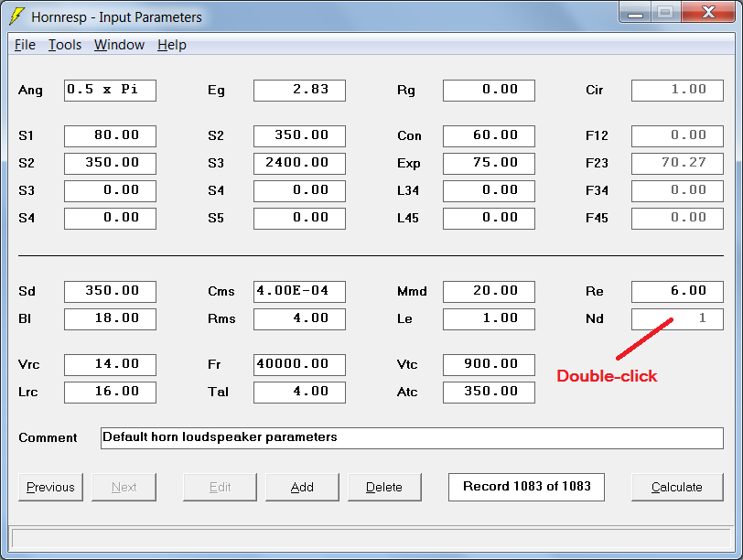Click the Atc field with 350.00
This screenshot has width=743, height=560.
coord(489,393)
